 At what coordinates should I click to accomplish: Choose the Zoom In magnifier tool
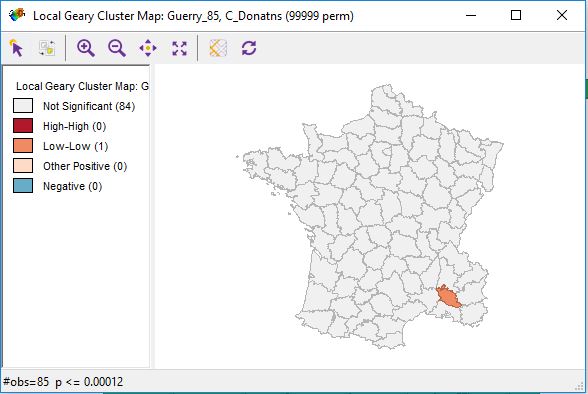(x=86, y=48)
